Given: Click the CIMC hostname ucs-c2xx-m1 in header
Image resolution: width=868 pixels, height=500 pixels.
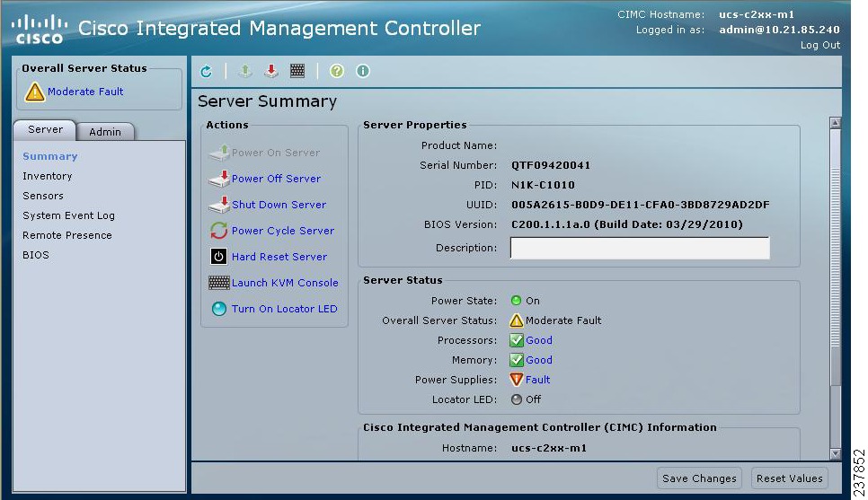Looking at the screenshot, I should 757,15.
